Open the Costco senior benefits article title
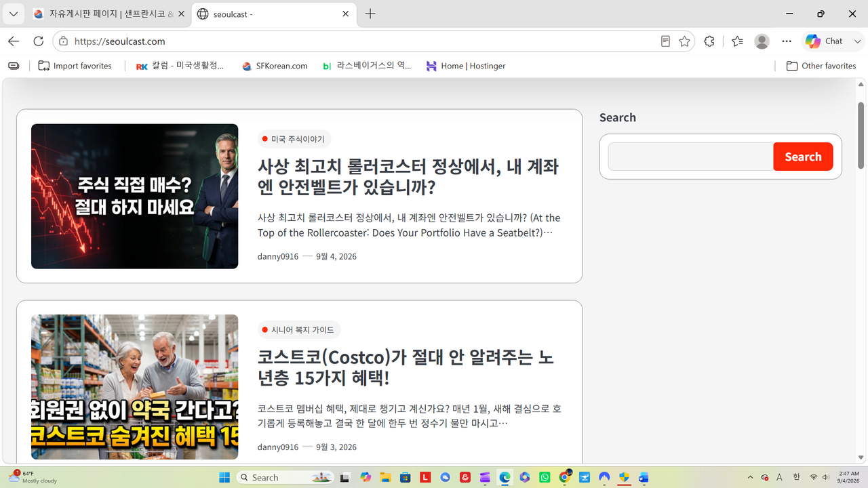 tap(406, 367)
